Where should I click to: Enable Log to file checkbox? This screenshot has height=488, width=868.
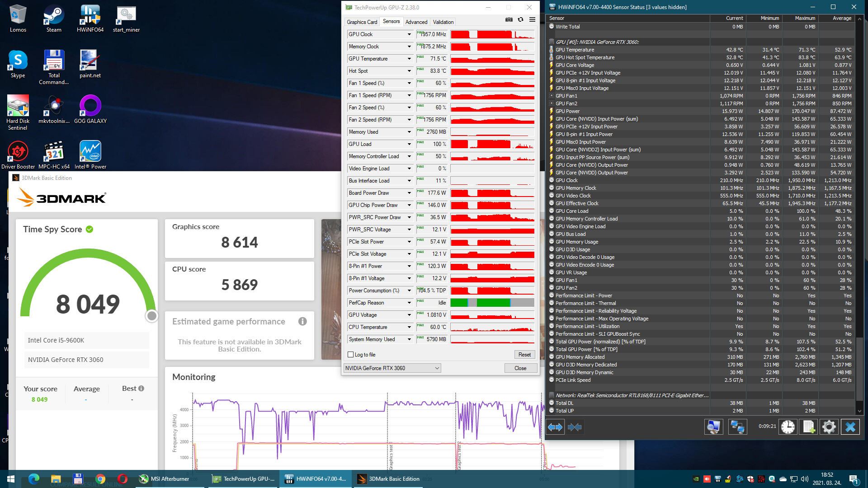coord(351,355)
